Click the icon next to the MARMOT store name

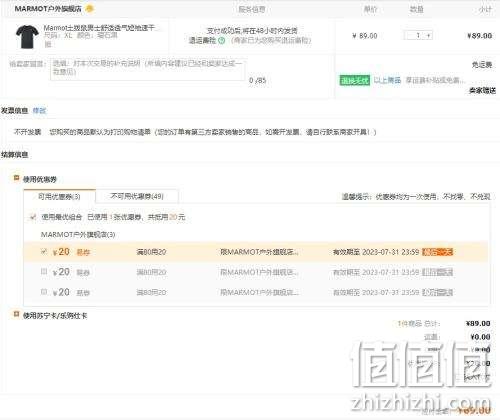[x=89, y=9]
